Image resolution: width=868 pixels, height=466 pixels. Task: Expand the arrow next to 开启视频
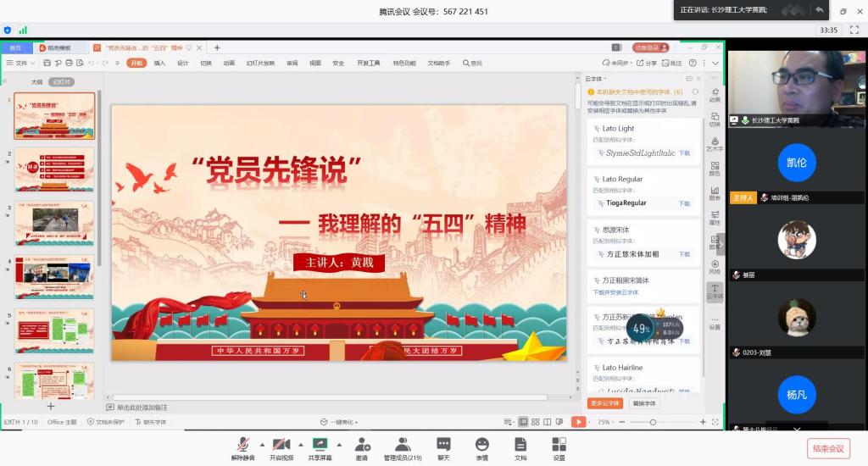pyautogui.click(x=300, y=444)
